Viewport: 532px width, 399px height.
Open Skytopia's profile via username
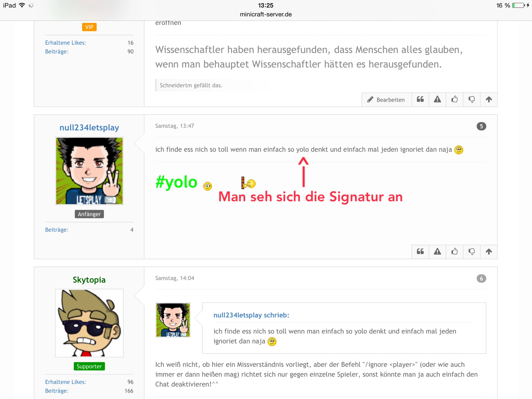coord(89,280)
